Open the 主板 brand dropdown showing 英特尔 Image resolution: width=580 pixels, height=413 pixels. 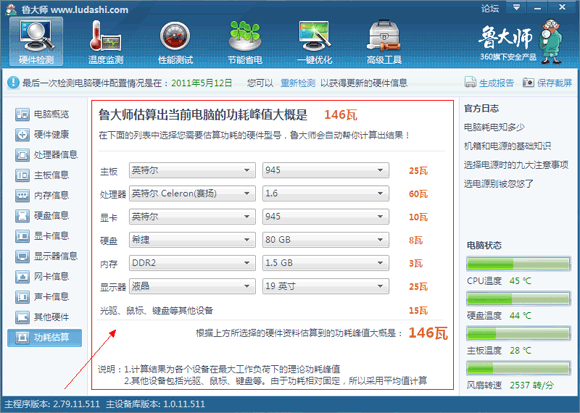coord(192,170)
